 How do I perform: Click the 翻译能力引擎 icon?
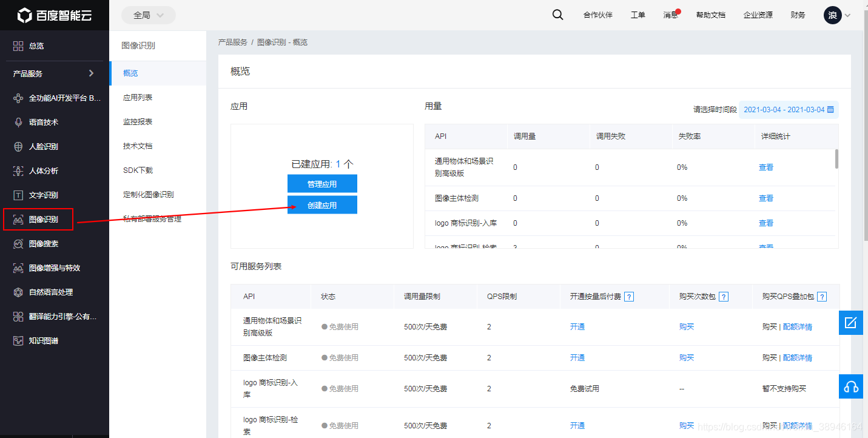coord(19,316)
